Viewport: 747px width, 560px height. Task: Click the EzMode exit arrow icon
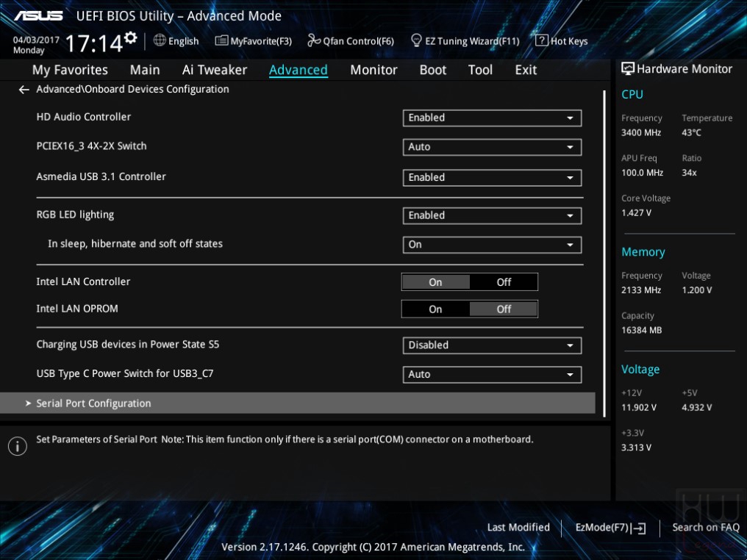638,528
